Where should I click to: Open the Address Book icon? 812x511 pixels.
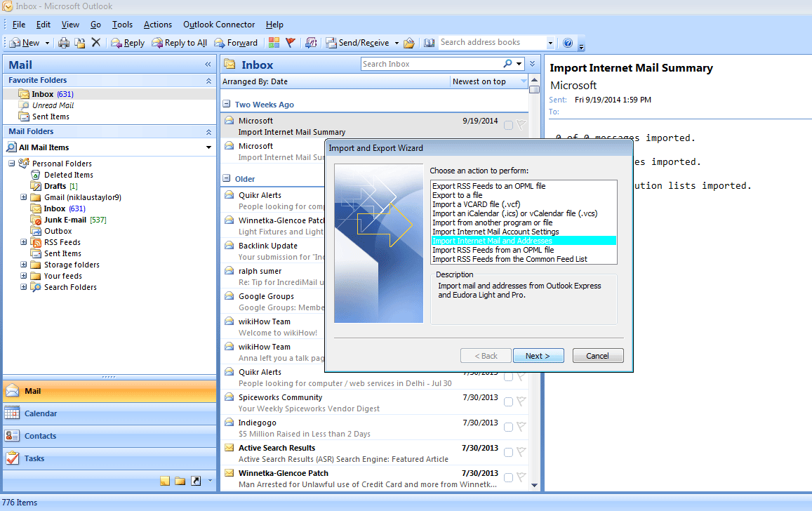click(x=430, y=43)
